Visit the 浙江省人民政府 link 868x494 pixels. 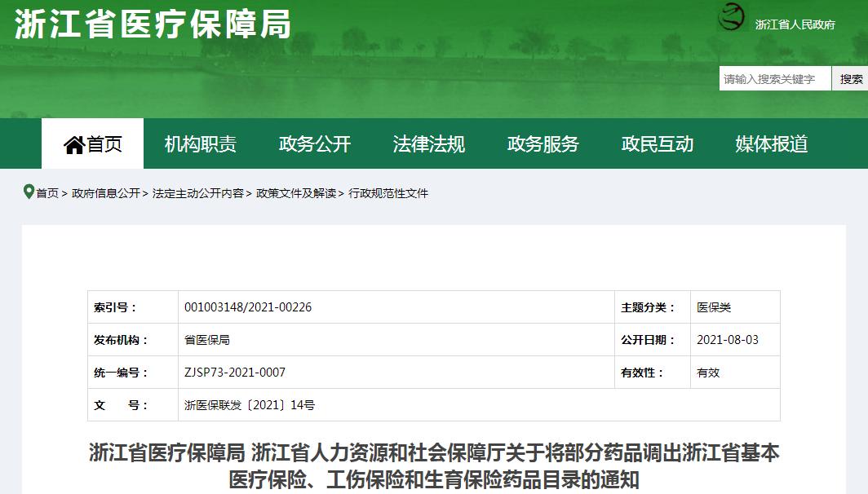tap(794, 24)
